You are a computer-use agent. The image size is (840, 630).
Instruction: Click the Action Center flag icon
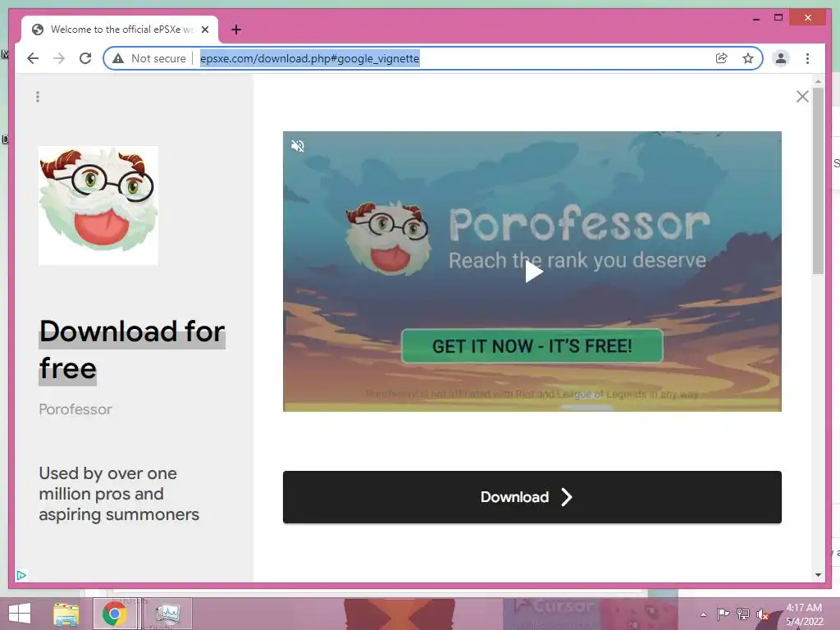coord(724,614)
